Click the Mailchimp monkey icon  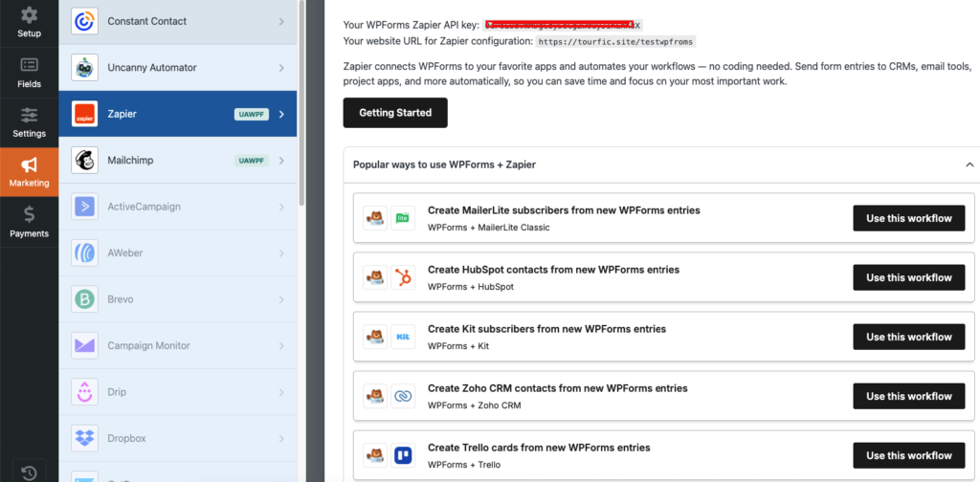(x=85, y=161)
